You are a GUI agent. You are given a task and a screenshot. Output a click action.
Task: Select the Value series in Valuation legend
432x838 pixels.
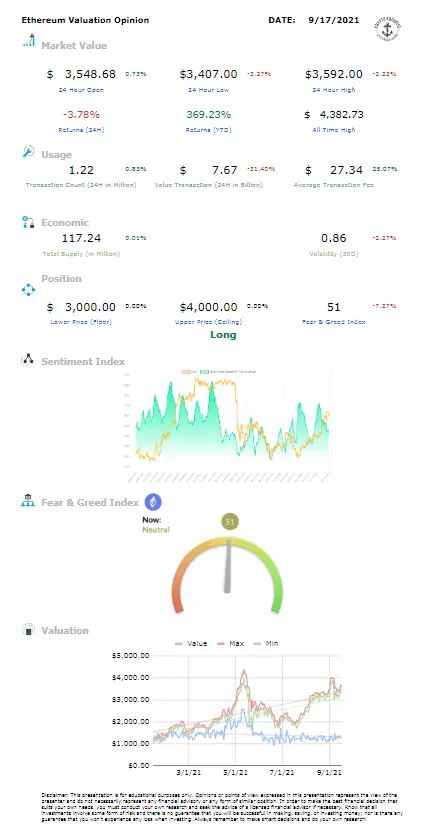coord(191,643)
